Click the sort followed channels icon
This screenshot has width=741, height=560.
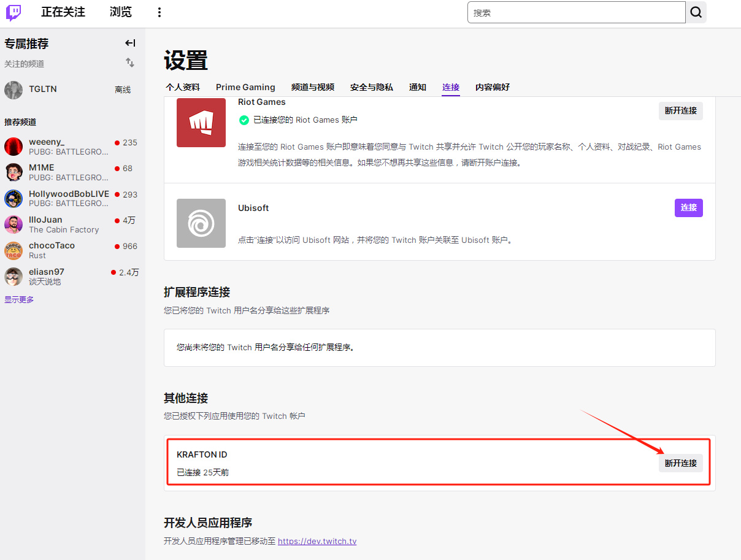(x=130, y=63)
